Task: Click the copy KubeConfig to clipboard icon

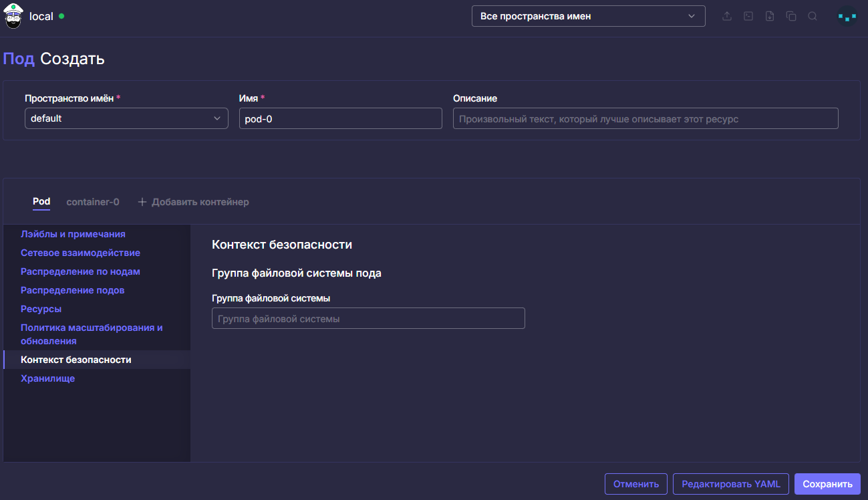Action: [791, 16]
